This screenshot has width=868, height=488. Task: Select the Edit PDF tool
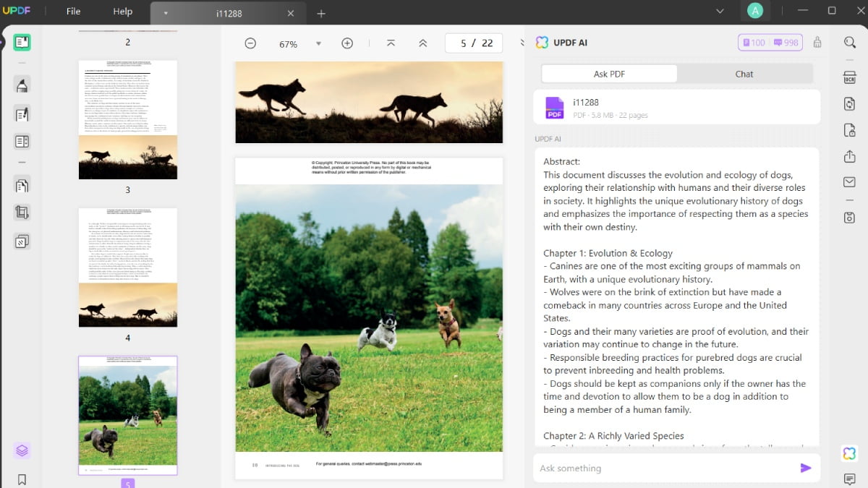click(x=22, y=114)
